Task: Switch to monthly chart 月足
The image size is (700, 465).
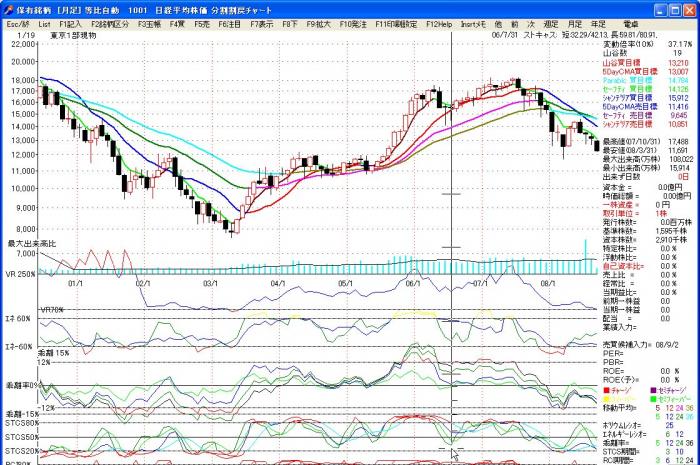Action: click(x=575, y=24)
